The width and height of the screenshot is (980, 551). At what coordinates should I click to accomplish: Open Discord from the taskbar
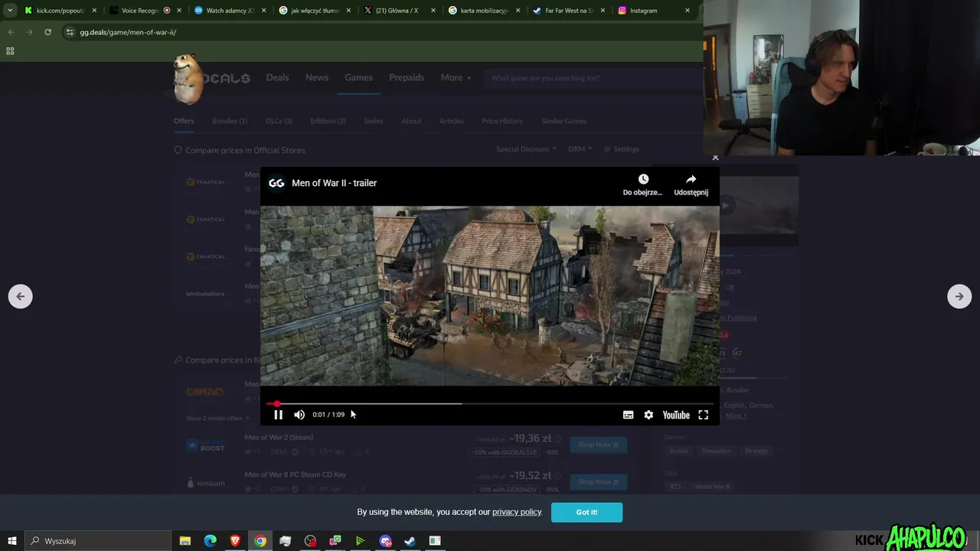point(385,541)
